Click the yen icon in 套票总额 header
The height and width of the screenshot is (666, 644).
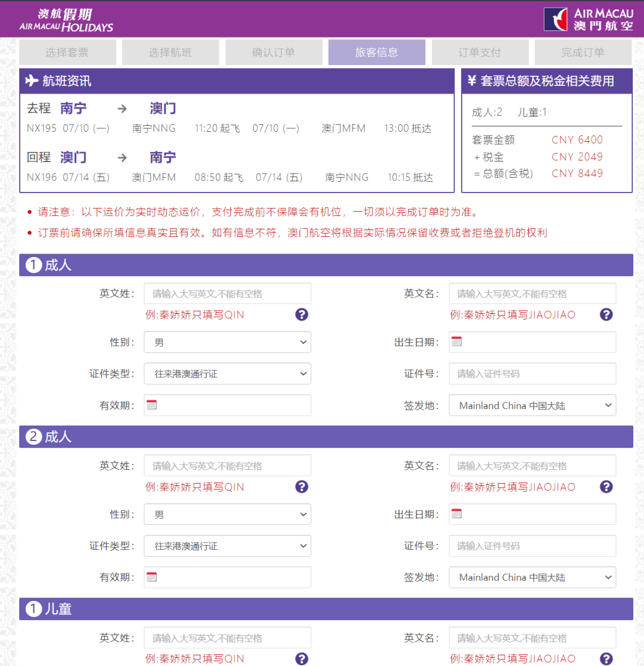click(472, 80)
